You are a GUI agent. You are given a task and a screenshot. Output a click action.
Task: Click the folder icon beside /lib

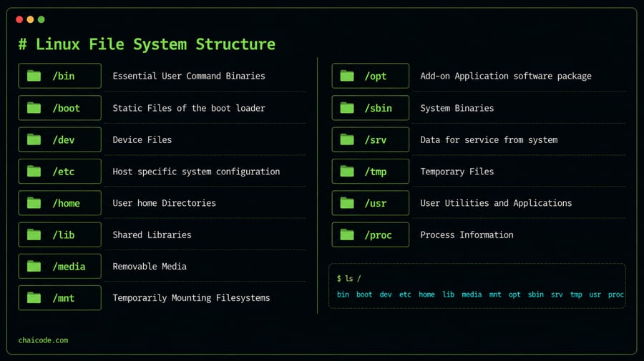click(34, 234)
